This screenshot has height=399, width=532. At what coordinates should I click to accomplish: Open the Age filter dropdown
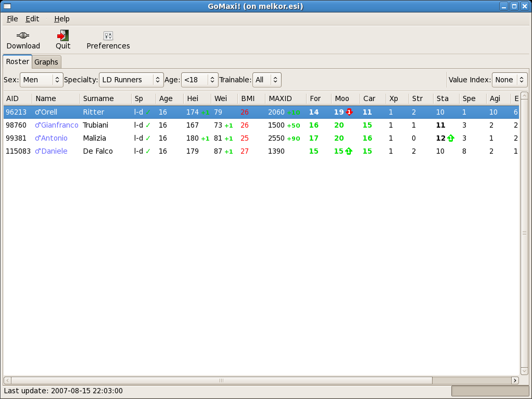tap(199, 80)
